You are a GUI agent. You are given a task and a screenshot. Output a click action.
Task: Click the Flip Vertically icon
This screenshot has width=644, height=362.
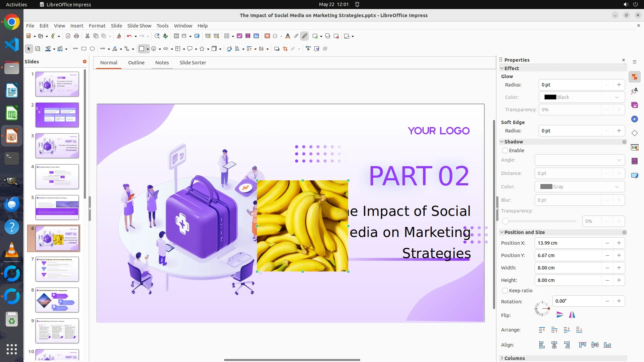tap(559, 315)
